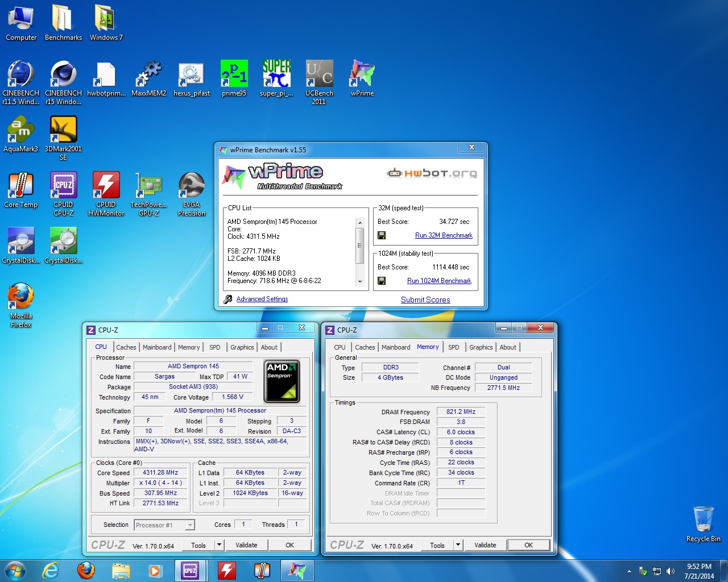
Task: Open hexus_pifast desktop shortcut
Action: [191, 79]
